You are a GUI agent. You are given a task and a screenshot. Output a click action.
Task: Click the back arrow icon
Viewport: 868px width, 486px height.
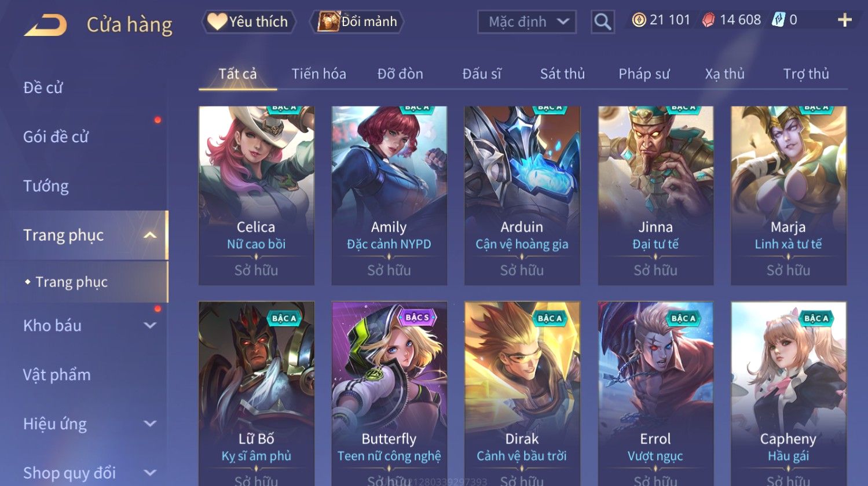coord(45,25)
